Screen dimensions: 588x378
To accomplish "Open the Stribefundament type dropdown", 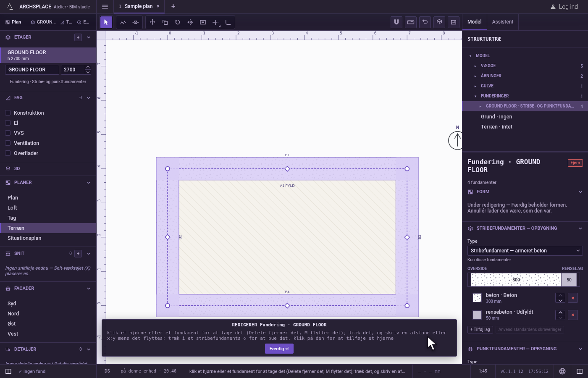I will [525, 251].
